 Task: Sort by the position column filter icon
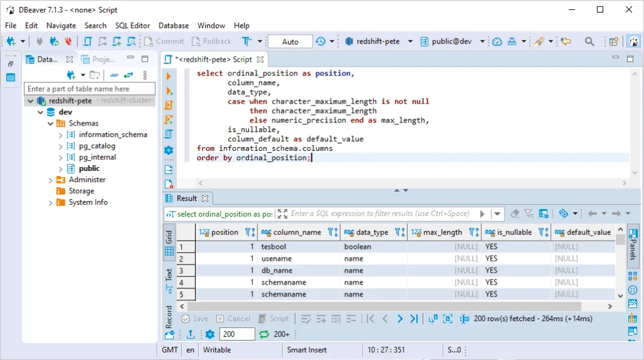(x=250, y=232)
